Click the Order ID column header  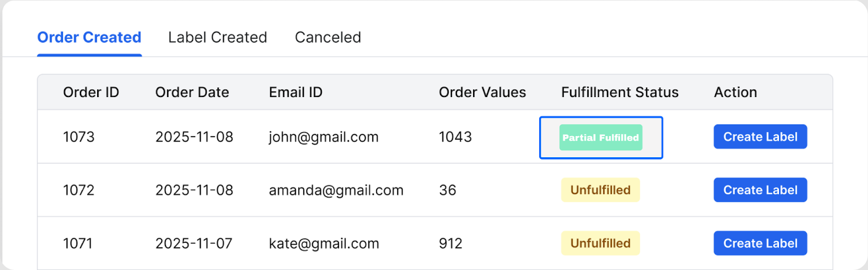tap(91, 92)
